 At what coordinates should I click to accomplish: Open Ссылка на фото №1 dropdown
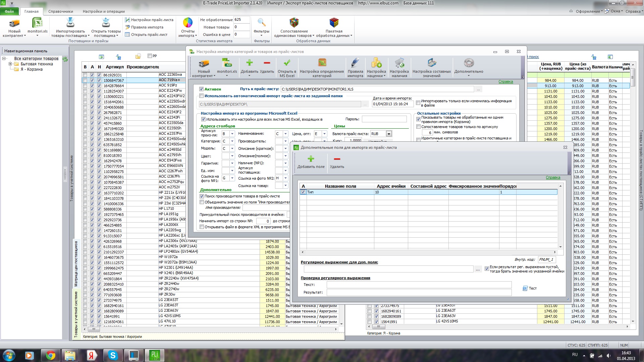[232, 178]
